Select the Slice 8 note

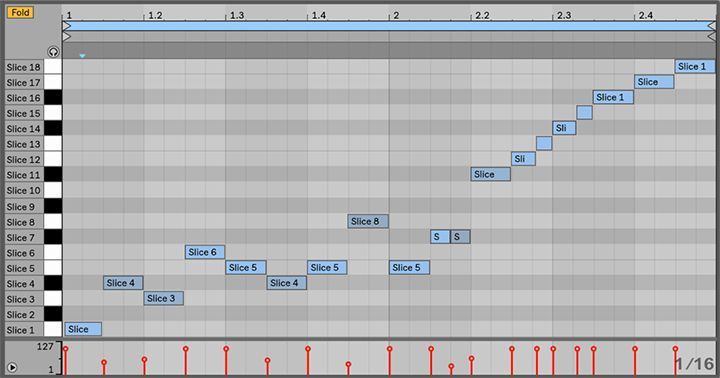[368, 221]
